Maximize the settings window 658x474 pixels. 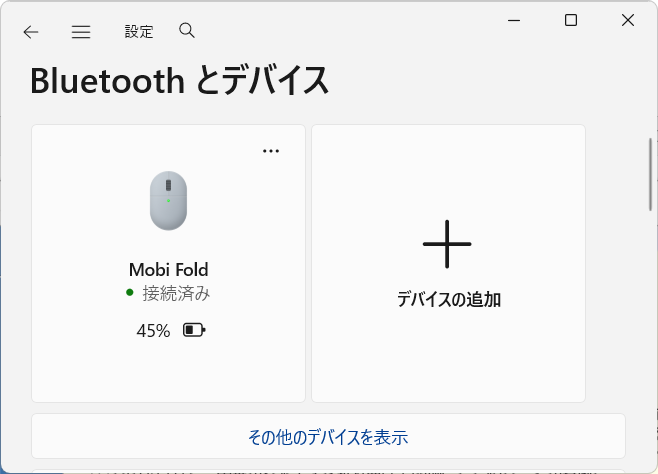(x=571, y=20)
